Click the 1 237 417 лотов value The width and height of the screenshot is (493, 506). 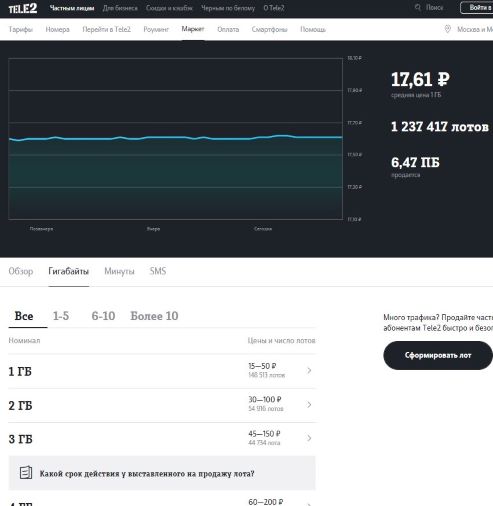click(440, 127)
